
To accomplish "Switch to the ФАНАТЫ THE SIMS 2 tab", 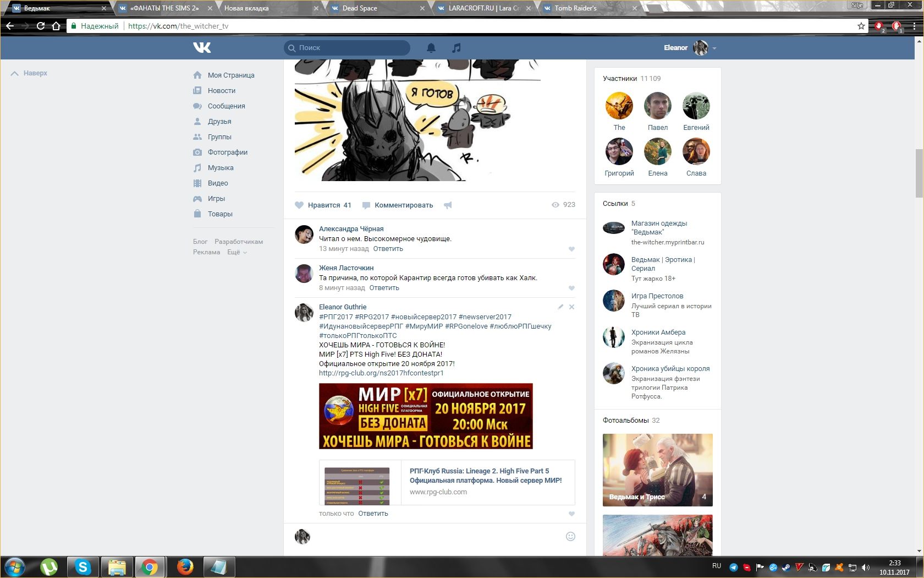I will pyautogui.click(x=165, y=8).
